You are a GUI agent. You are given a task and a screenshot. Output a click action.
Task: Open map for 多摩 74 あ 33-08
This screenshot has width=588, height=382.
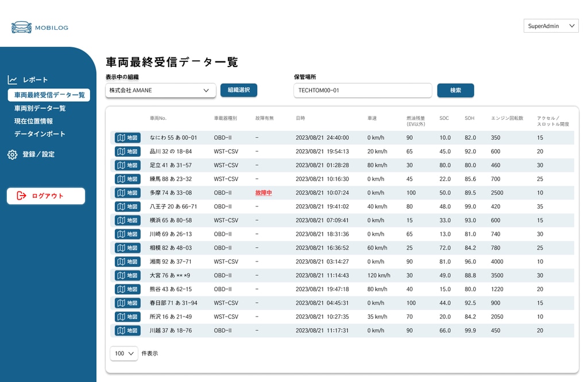pos(127,193)
